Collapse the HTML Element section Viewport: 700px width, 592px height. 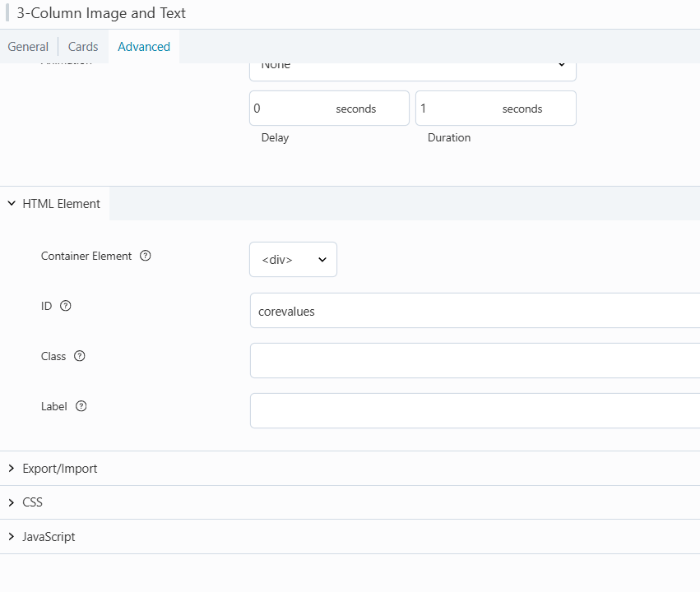[x=54, y=204]
